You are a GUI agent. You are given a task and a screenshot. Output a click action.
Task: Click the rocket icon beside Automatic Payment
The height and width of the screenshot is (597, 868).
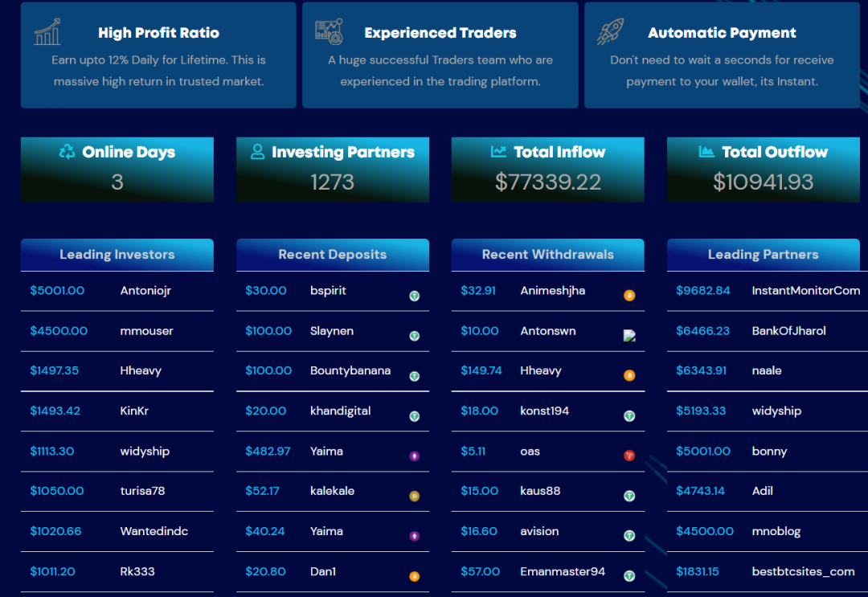coord(611,31)
